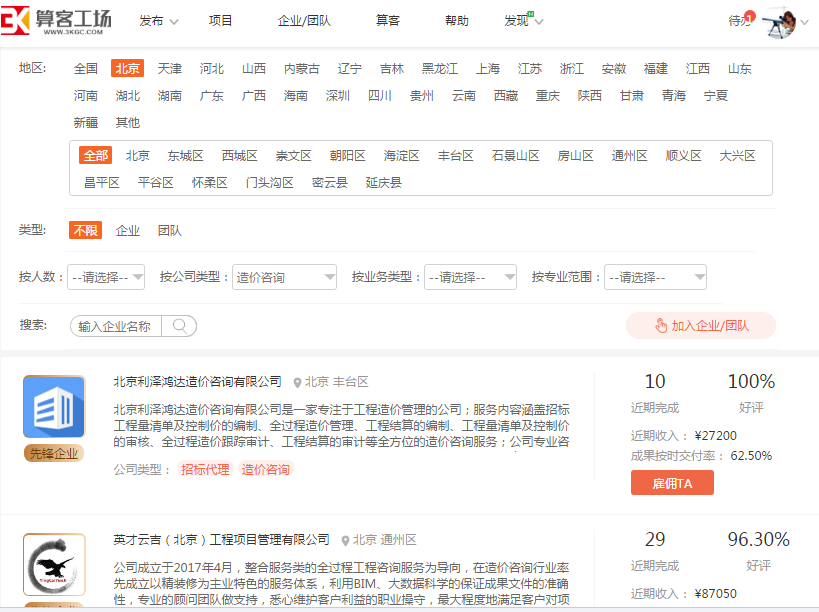Click the 雇佣TA button for the first company
This screenshot has height=612, width=819.
click(x=672, y=482)
